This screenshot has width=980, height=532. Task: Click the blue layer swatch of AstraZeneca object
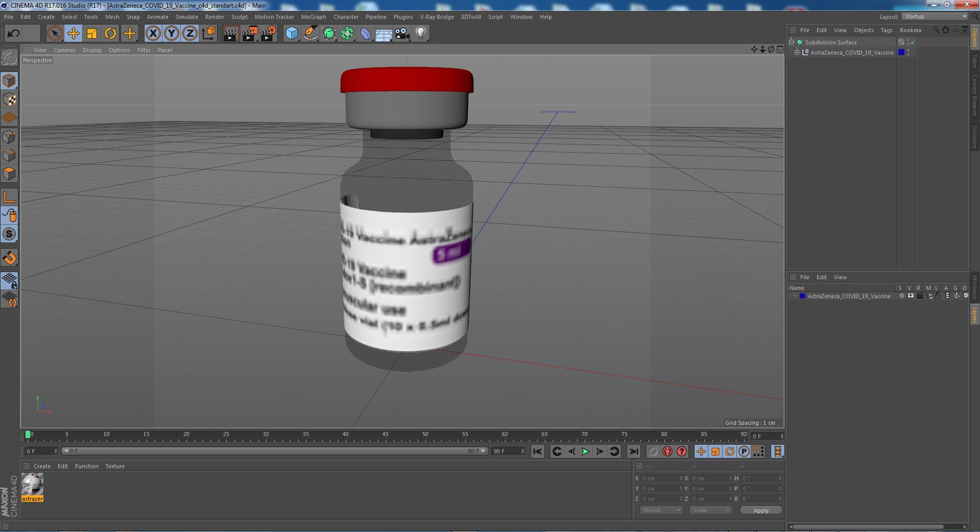[x=901, y=53]
